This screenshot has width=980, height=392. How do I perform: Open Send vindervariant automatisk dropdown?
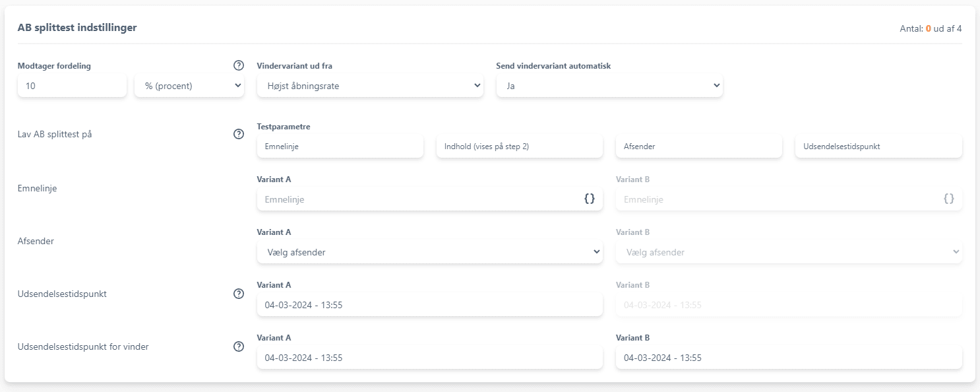coord(609,86)
